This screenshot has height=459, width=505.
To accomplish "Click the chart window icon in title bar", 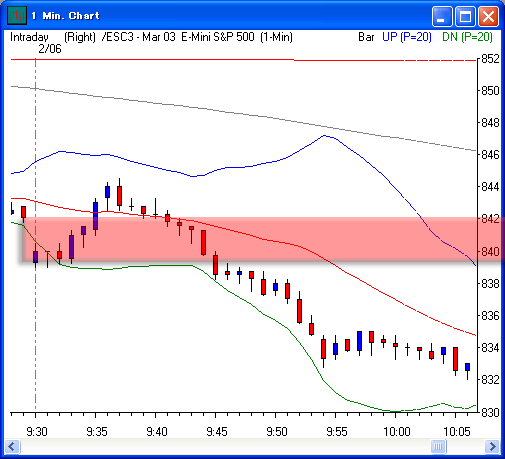I will 17,16.
